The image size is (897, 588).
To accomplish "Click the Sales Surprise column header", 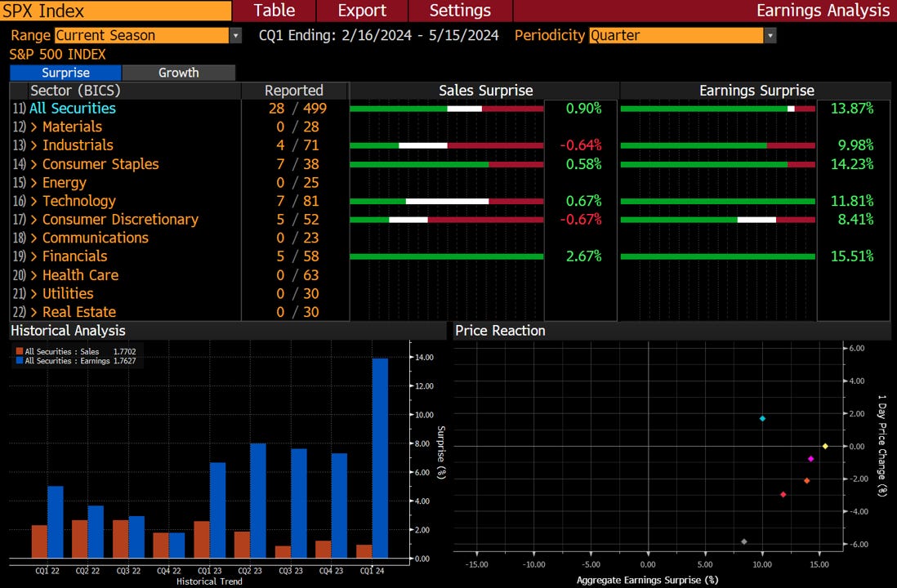I will (x=486, y=91).
